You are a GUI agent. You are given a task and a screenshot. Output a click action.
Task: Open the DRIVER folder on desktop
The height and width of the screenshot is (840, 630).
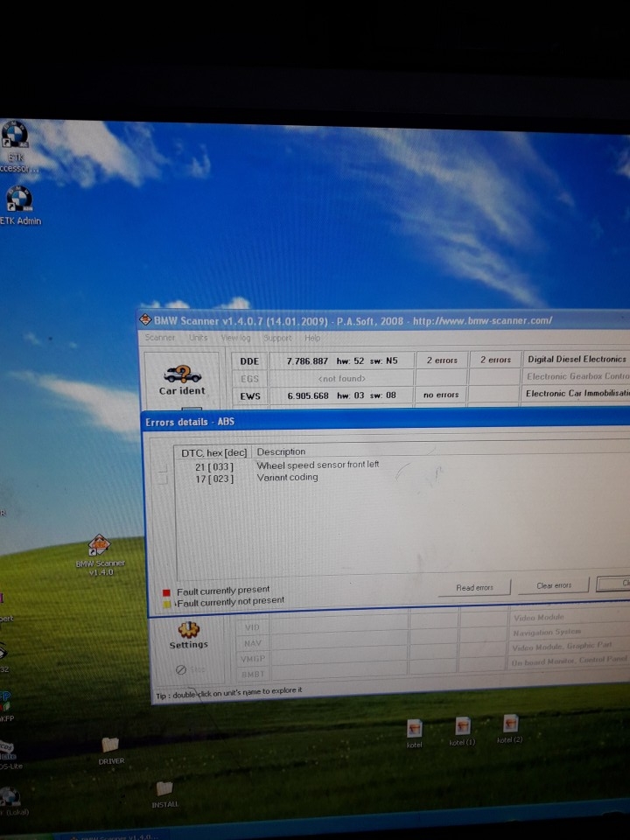(x=110, y=750)
